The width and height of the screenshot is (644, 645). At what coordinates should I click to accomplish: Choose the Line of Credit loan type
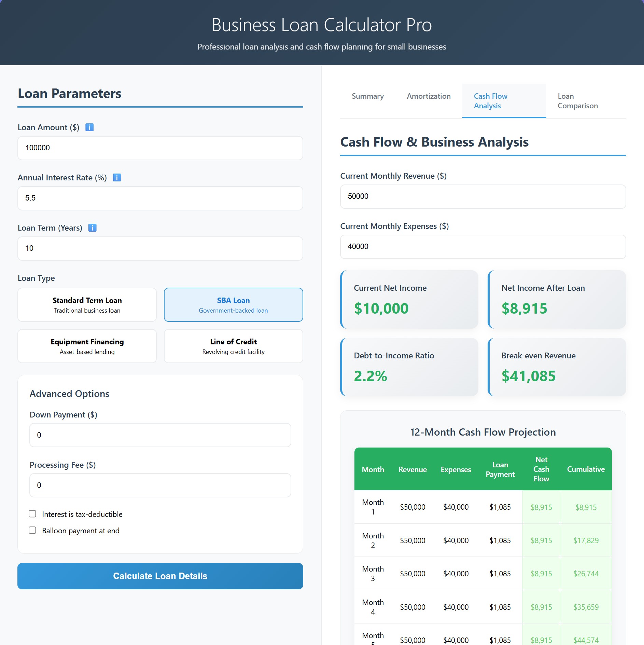pos(233,346)
